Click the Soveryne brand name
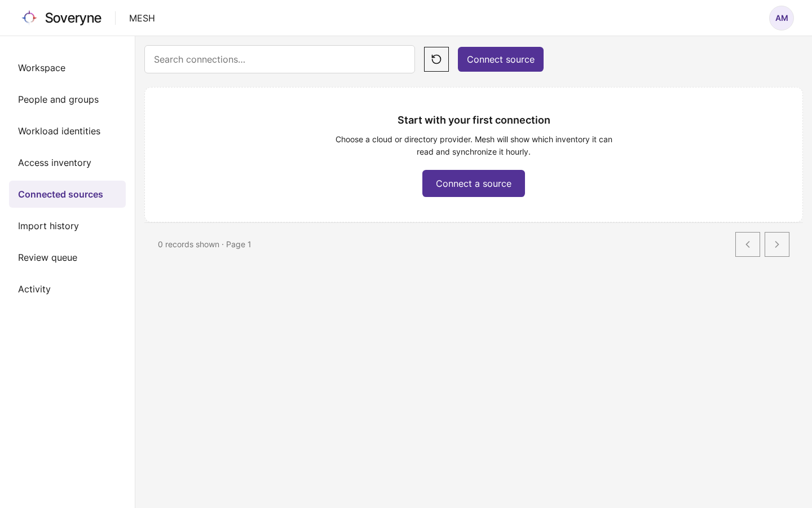 pyautogui.click(x=73, y=18)
